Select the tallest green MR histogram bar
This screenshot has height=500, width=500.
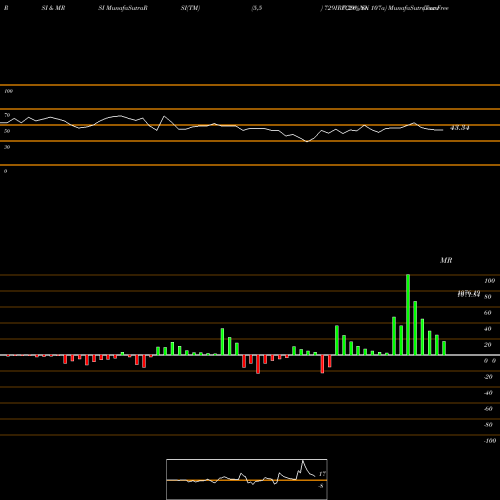[408, 315]
